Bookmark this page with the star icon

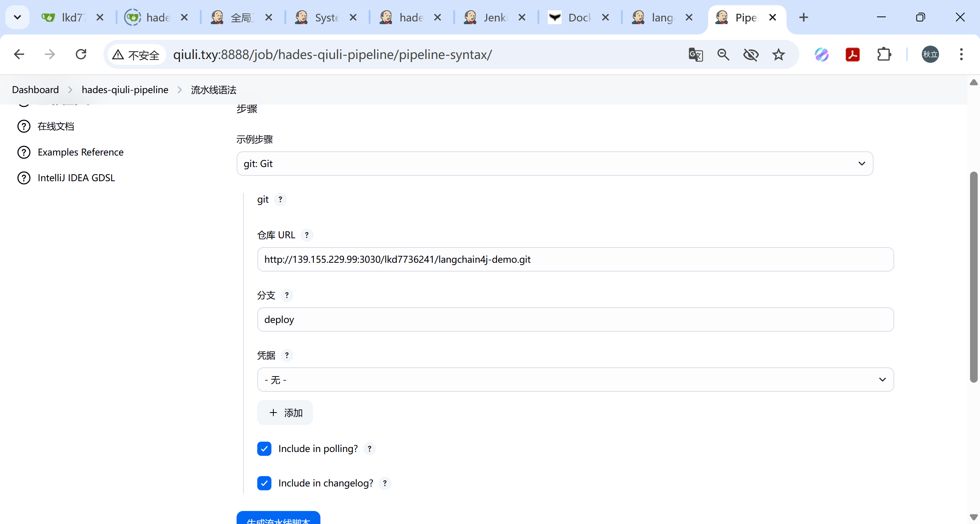[778, 55]
